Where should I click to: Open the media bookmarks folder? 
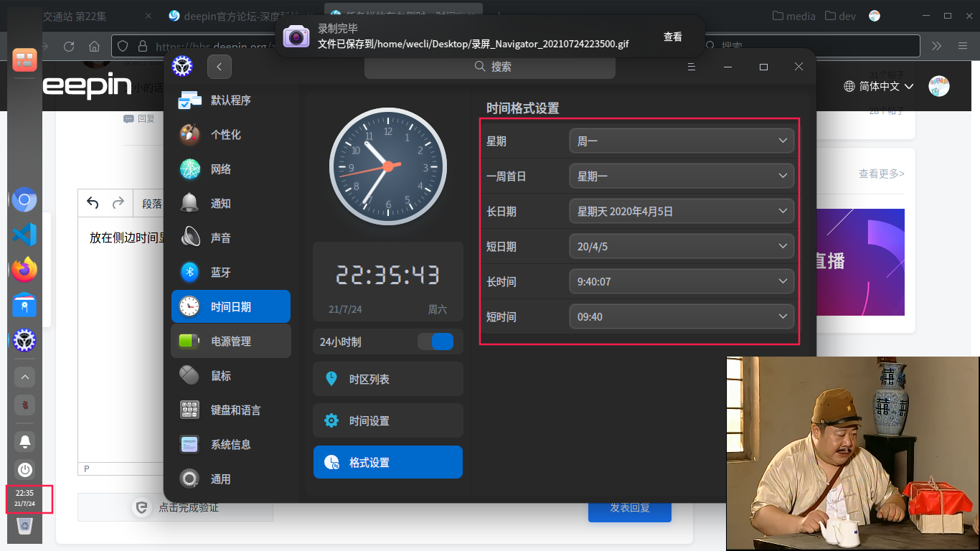coord(793,16)
